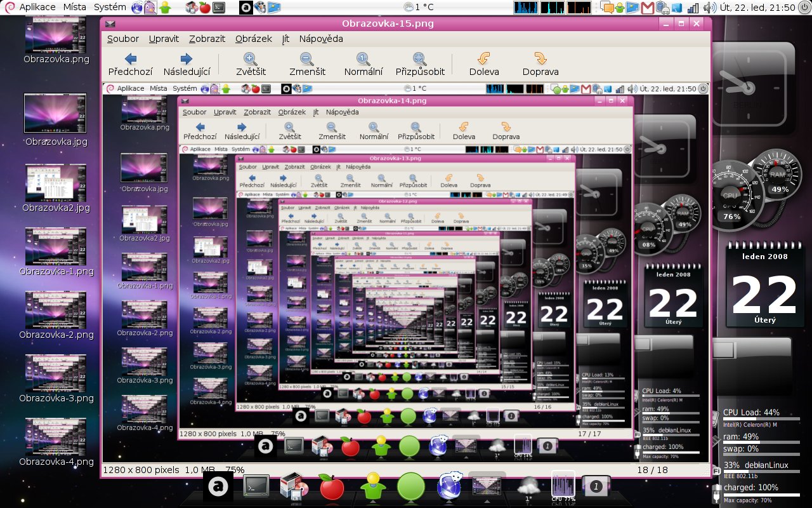Launch Iceweasel globe from the bottom dock
The image size is (812, 508).
(x=449, y=486)
